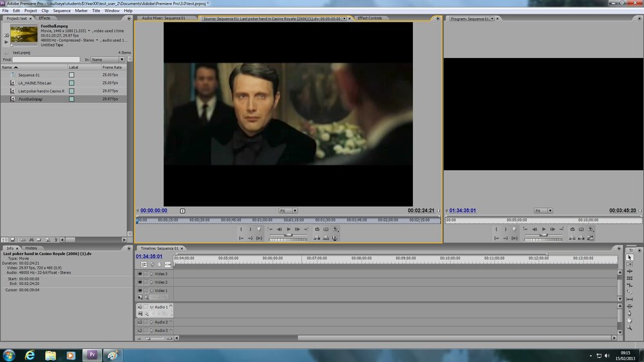Select the Hand tool in the Tools panel
644x362 pixels.
point(630,321)
